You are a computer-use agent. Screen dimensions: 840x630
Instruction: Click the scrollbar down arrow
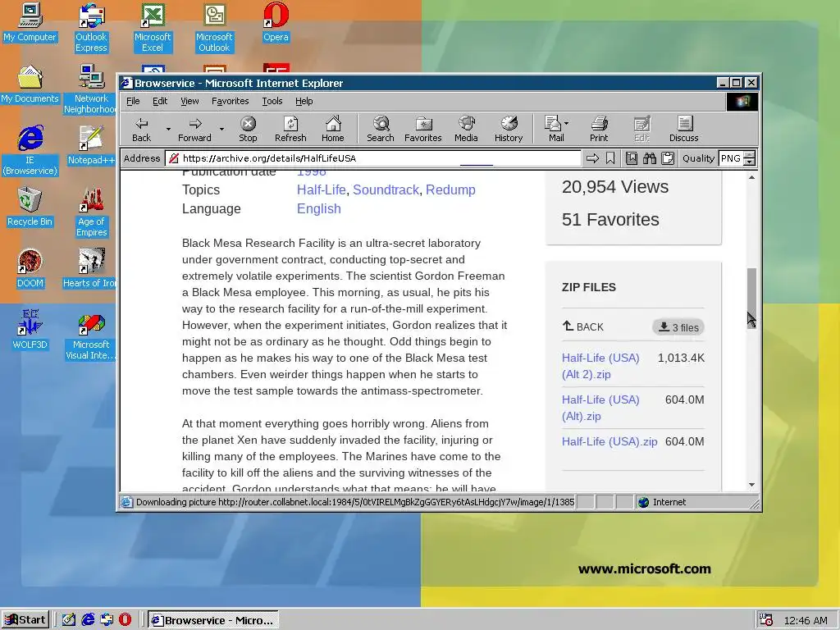(x=751, y=485)
